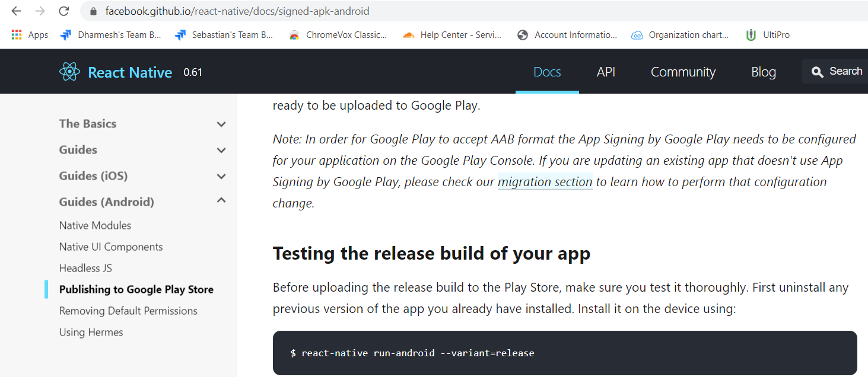Open the ChromeVox Classic bookmark

point(338,34)
